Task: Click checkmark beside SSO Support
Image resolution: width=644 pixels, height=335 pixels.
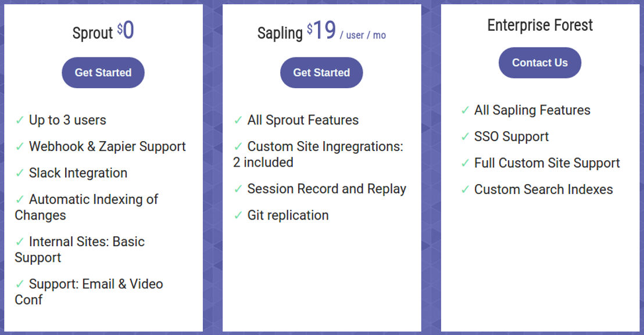Action: [x=465, y=137]
